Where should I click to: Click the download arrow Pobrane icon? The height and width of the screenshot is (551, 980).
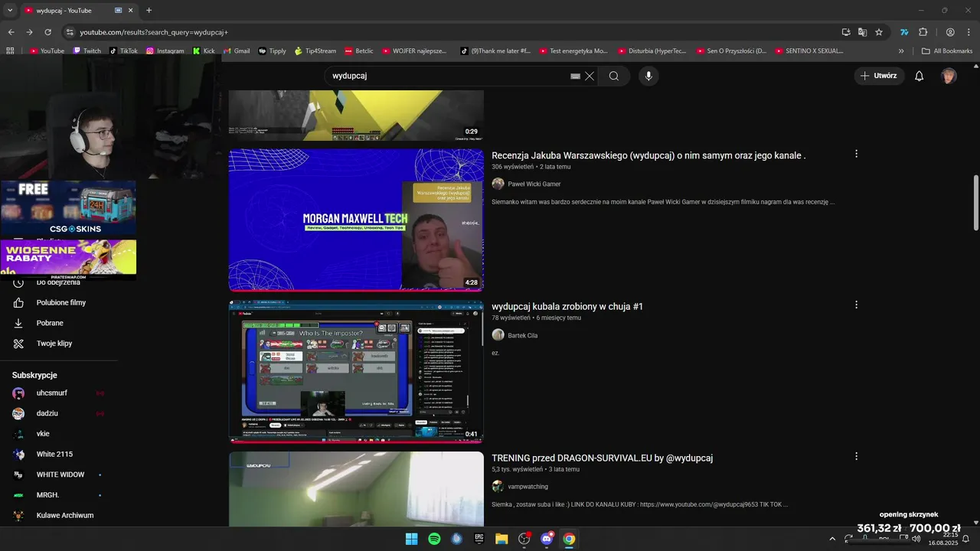(18, 323)
